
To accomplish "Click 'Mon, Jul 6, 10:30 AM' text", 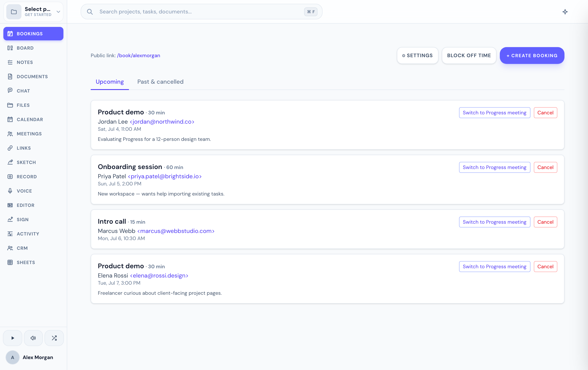I will point(121,238).
